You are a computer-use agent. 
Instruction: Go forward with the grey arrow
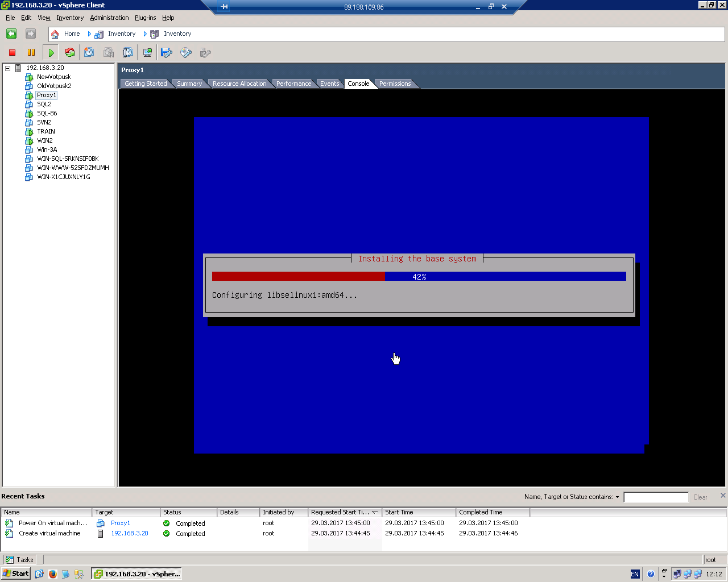[x=31, y=34]
